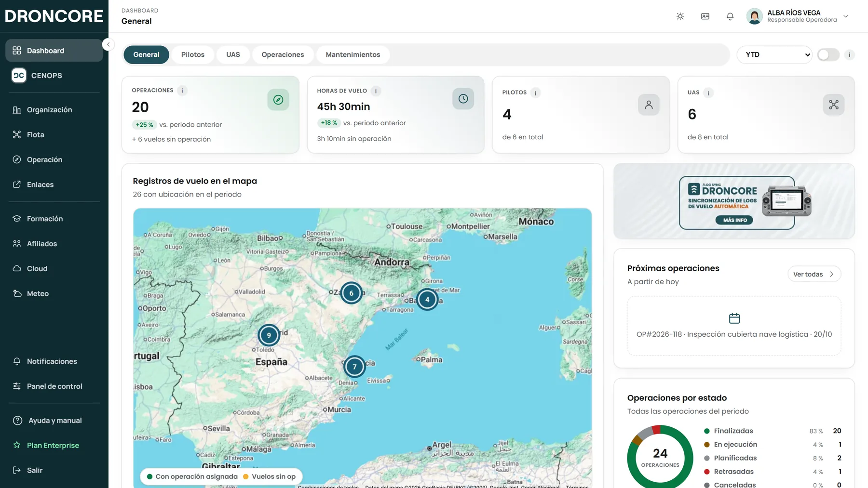Switch to the Pilotos tab
Image resolution: width=868 pixels, height=488 pixels.
click(x=193, y=54)
